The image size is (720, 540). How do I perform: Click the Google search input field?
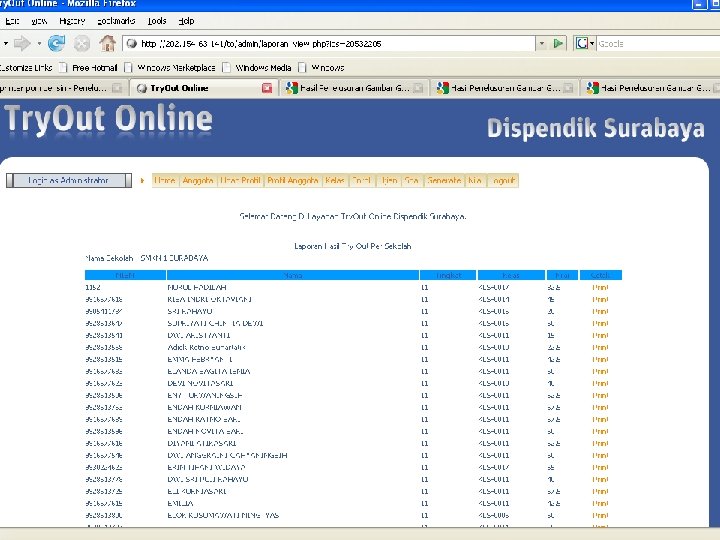[658, 44]
